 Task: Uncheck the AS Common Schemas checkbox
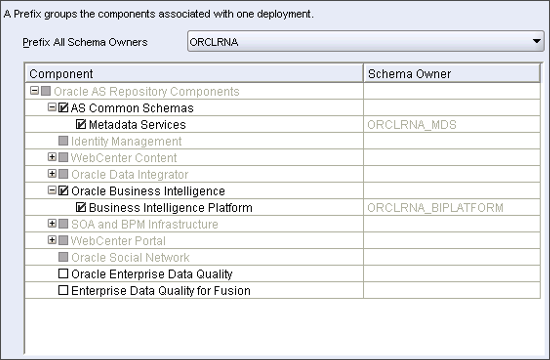[63, 107]
